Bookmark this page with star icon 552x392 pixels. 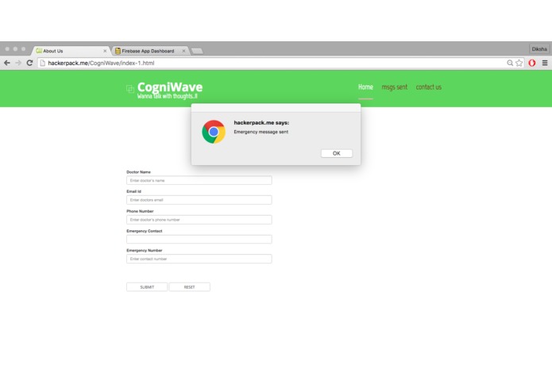tap(519, 63)
